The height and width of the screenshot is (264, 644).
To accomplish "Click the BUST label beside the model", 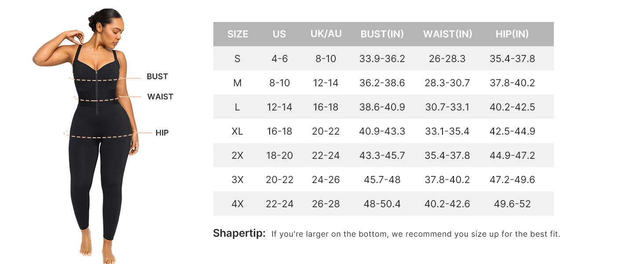I will [157, 77].
